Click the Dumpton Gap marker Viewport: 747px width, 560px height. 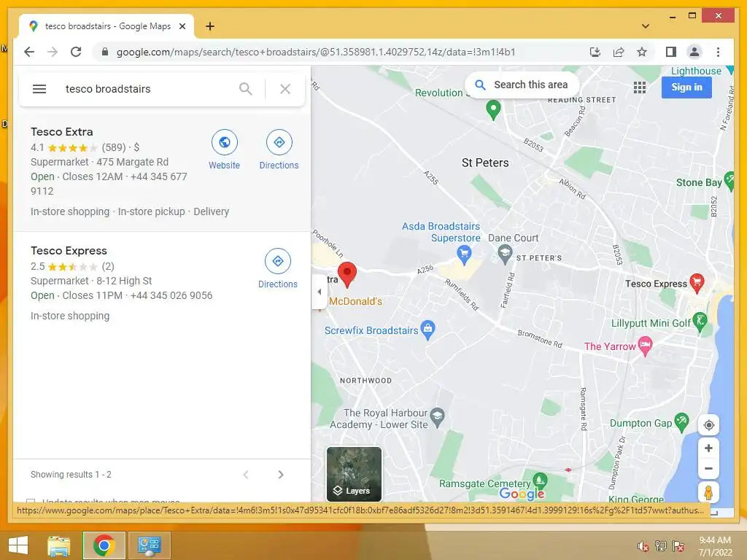(x=682, y=421)
